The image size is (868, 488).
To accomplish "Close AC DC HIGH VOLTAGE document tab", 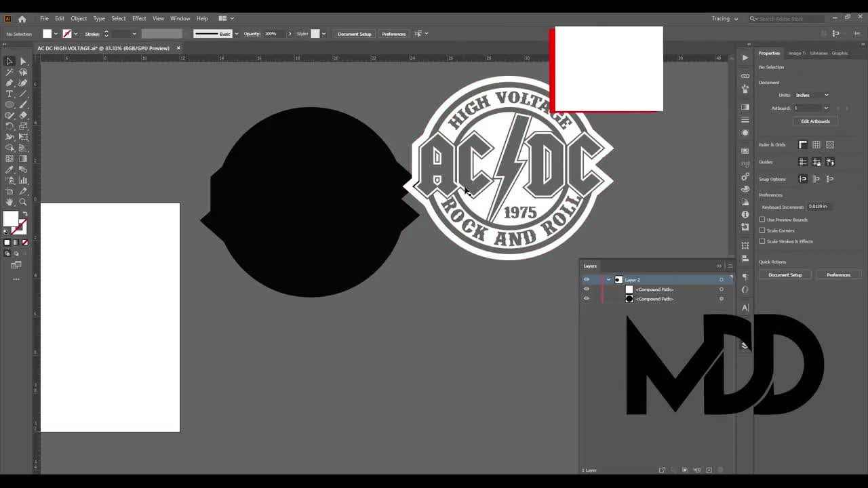I will pyautogui.click(x=178, y=48).
